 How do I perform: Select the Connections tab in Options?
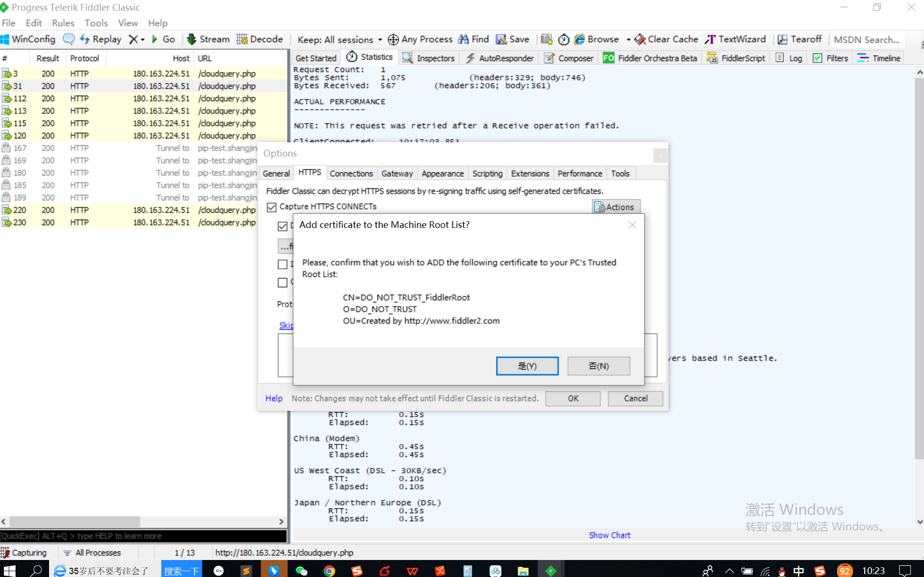pos(351,174)
